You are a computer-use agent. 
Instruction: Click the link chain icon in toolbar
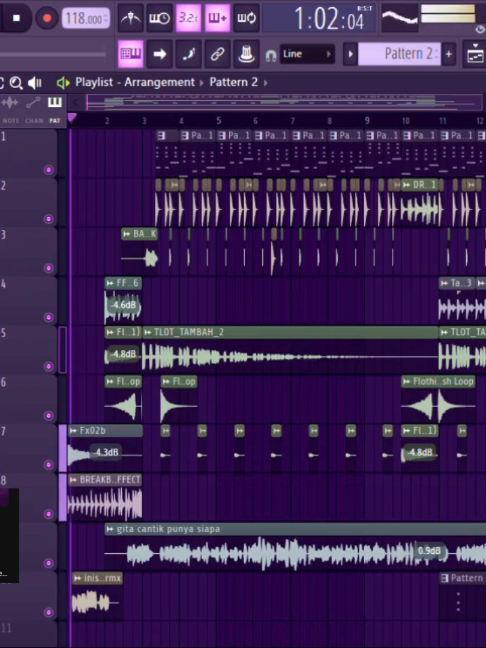point(217,54)
